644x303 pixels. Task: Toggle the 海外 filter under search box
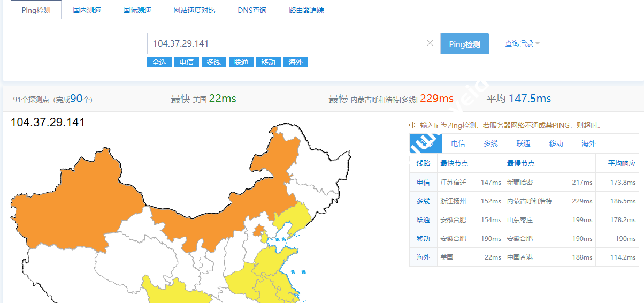click(x=296, y=62)
